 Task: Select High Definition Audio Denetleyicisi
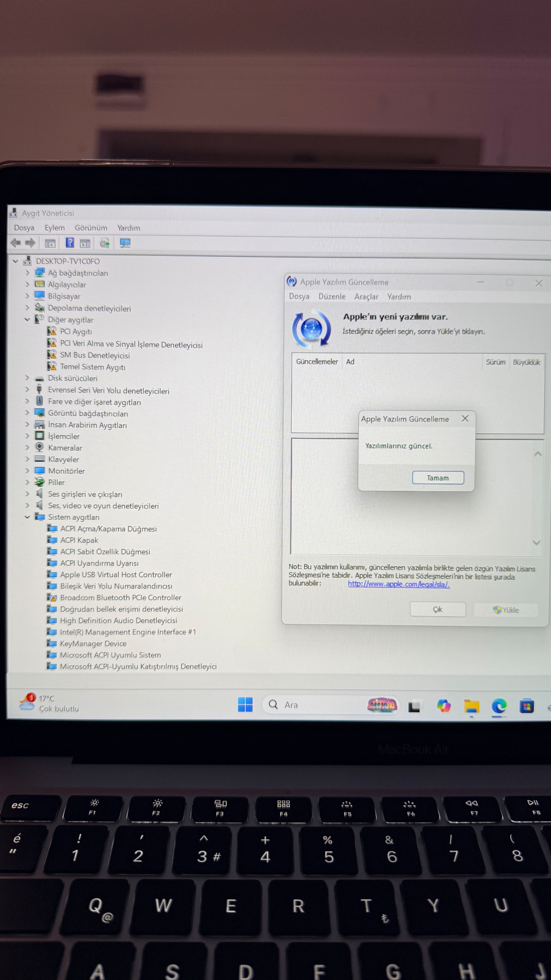coord(118,621)
